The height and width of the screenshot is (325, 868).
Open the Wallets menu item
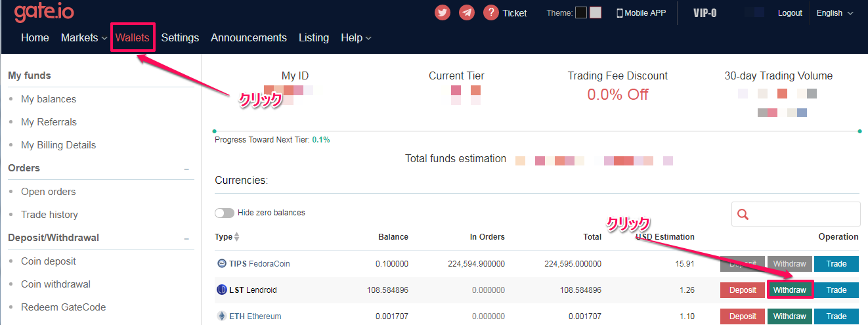point(133,38)
